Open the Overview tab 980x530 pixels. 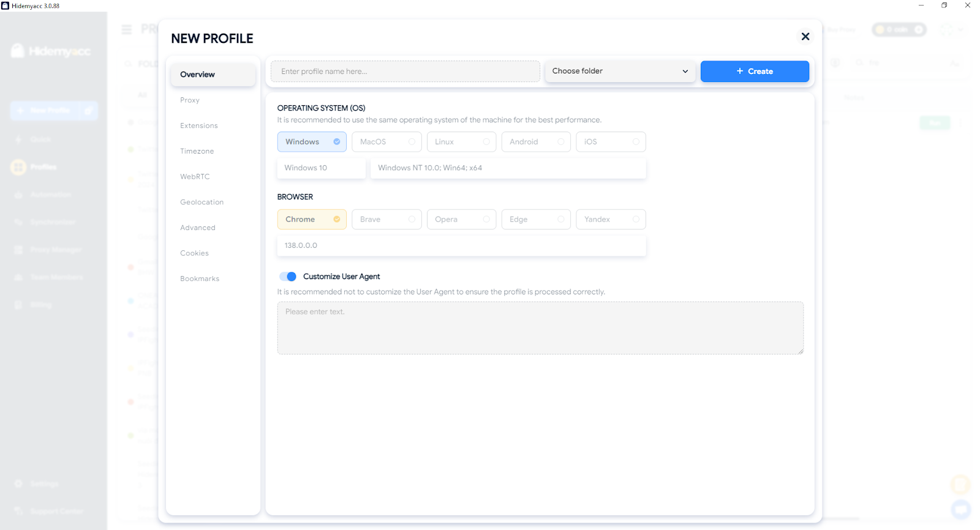213,75
